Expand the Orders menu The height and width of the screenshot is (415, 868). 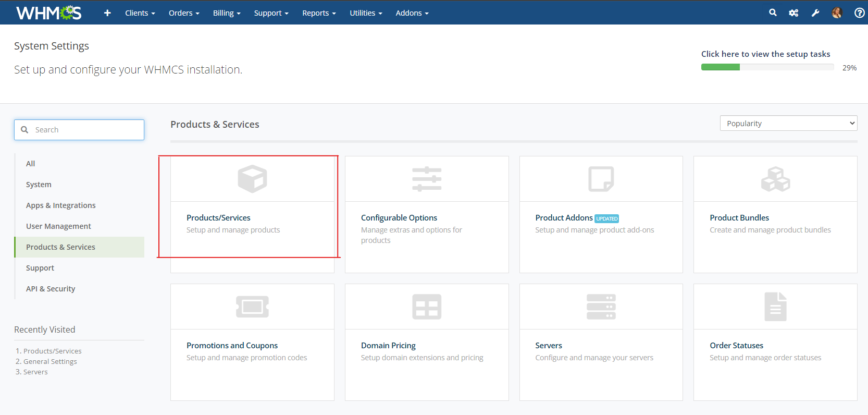tap(184, 13)
